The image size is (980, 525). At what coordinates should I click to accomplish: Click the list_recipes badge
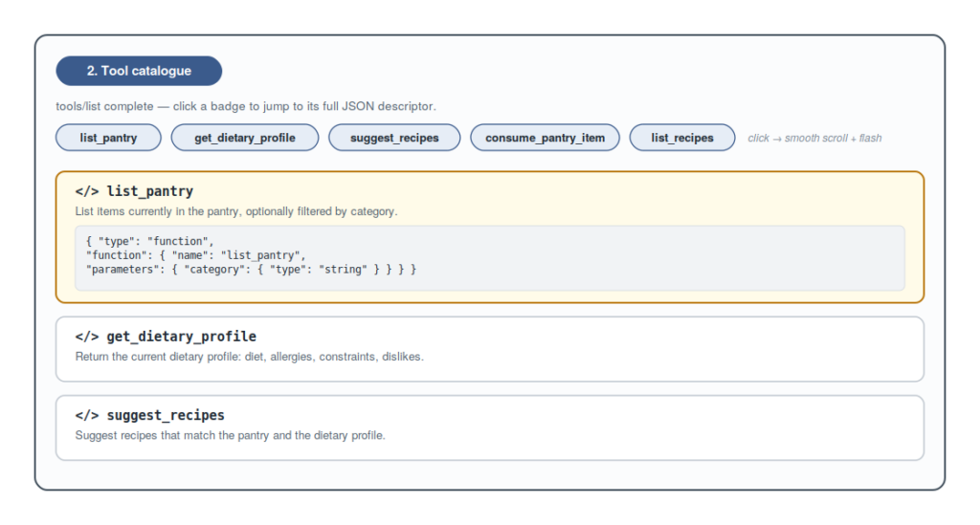point(681,138)
